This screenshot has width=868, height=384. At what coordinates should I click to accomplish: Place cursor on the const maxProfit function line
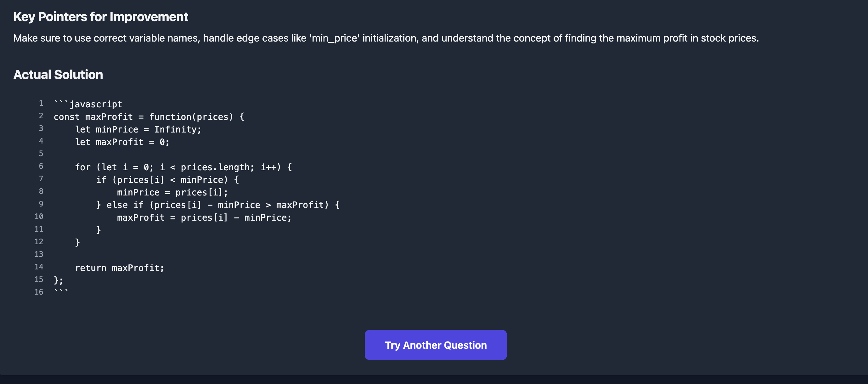149,117
